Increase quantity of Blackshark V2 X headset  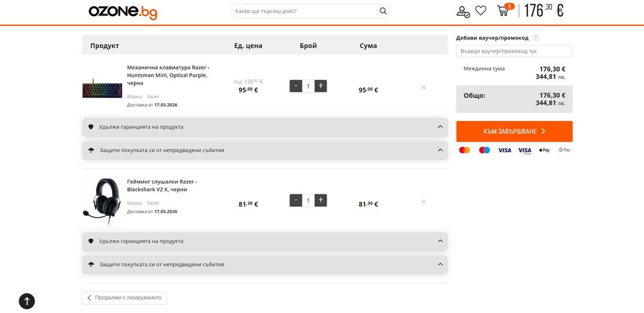[321, 200]
